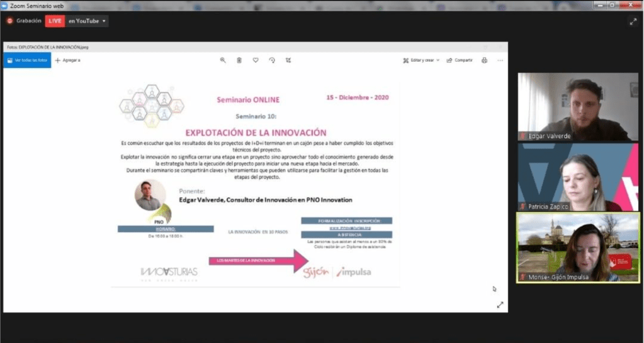Click the photo viewer fullscreen arrow icon
Viewport: 644px width, 343px height.
(x=500, y=305)
